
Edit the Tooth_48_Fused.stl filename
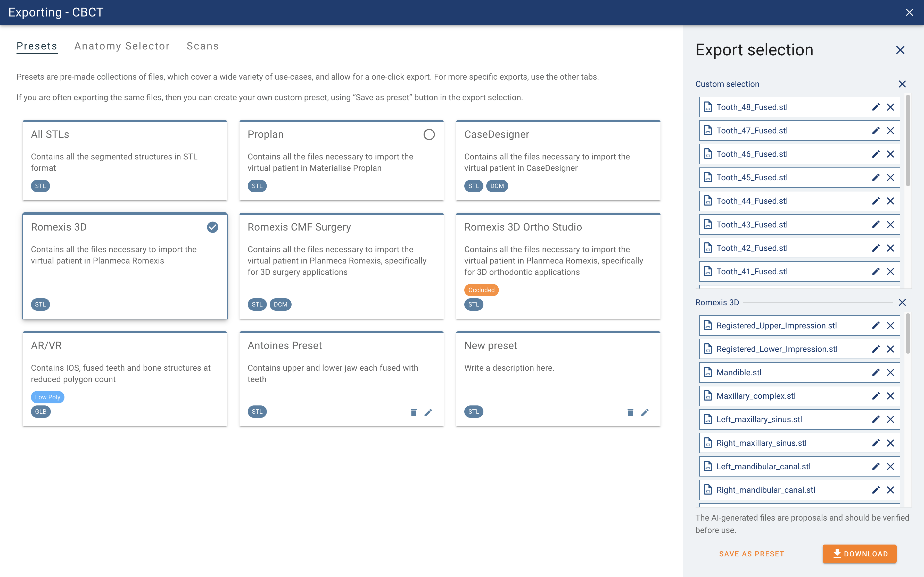[876, 107]
